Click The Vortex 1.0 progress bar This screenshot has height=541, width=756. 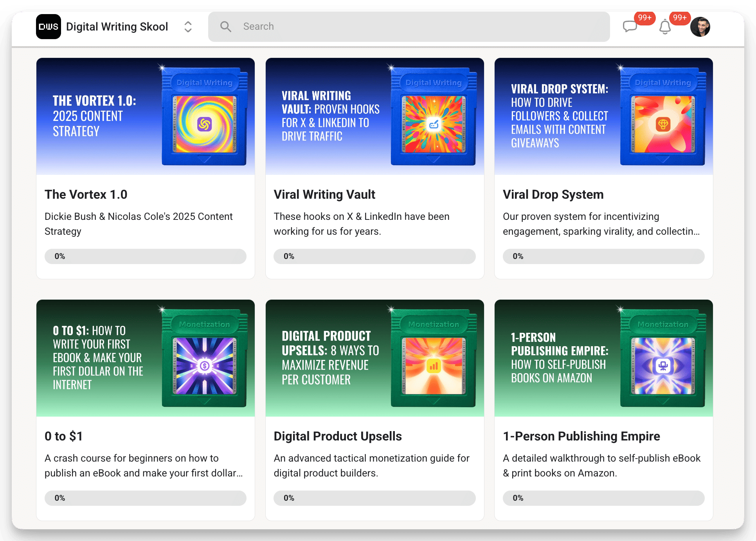[146, 256]
